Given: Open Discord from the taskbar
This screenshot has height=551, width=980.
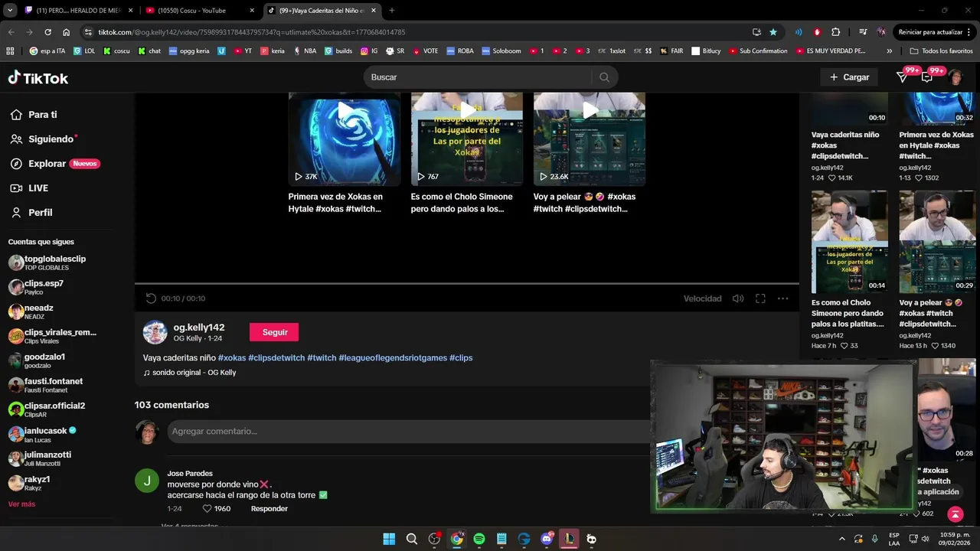Looking at the screenshot, I should click(x=547, y=539).
